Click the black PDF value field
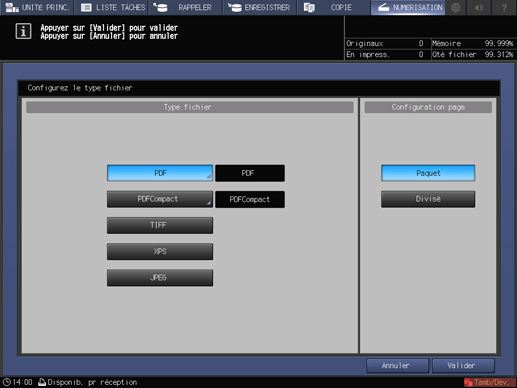Image resolution: width=517 pixels, height=388 pixels. 250,173
